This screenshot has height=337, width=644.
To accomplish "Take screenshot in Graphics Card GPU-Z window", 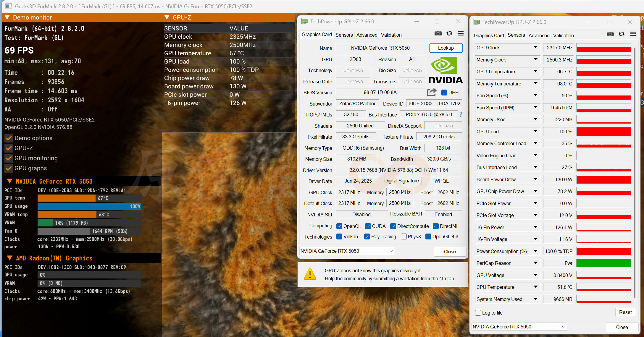I will coord(438,33).
